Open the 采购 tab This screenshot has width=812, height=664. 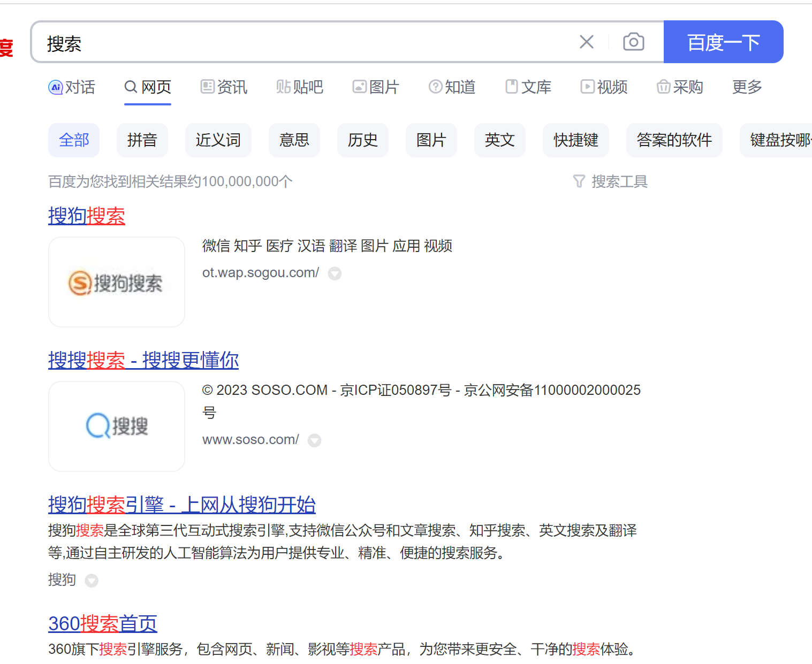tap(680, 87)
